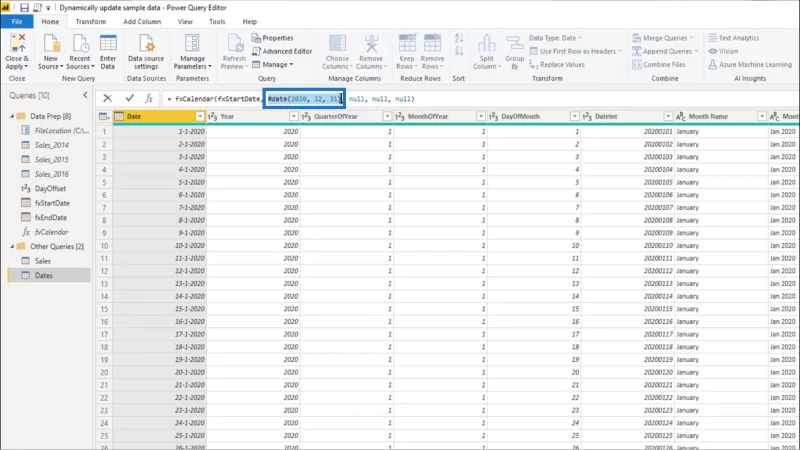Viewport: 800px width, 450px height.
Task: Click the Close & Apply icon
Action: (17, 44)
